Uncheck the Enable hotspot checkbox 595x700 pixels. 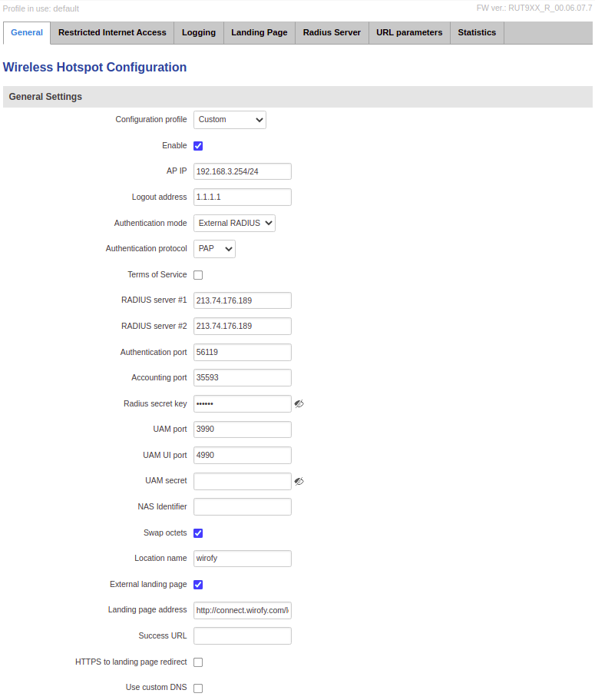198,146
